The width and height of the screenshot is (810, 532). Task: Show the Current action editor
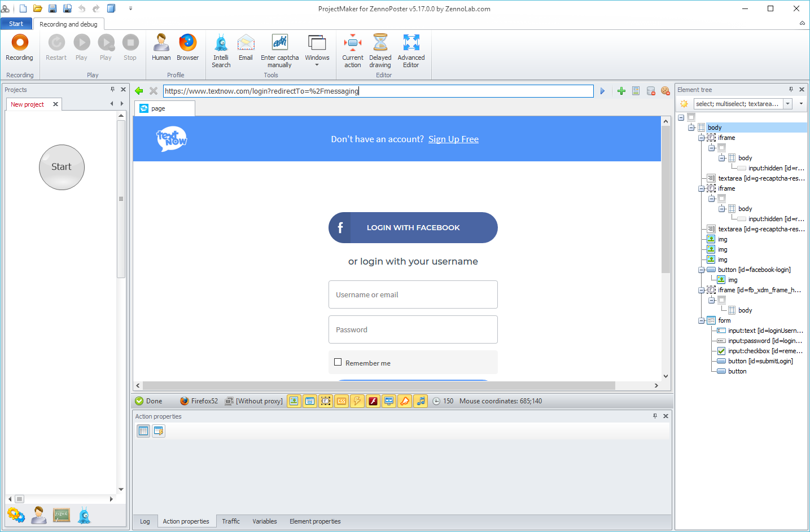[353, 51]
